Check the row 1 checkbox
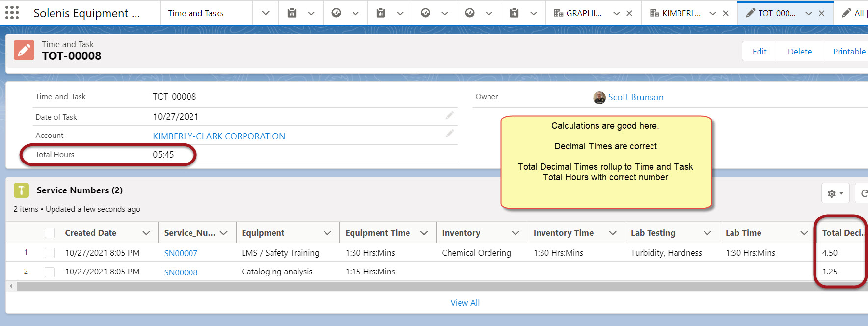Image resolution: width=868 pixels, height=326 pixels. point(50,253)
